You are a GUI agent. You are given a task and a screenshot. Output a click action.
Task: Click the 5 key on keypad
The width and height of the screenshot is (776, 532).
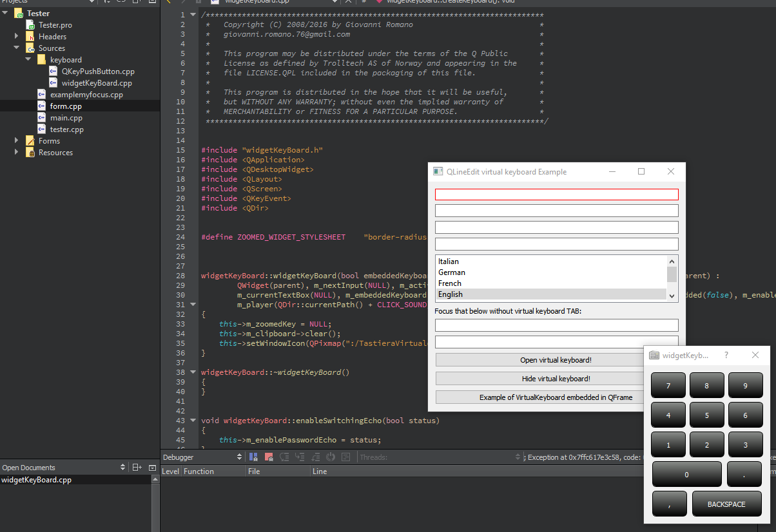click(706, 415)
